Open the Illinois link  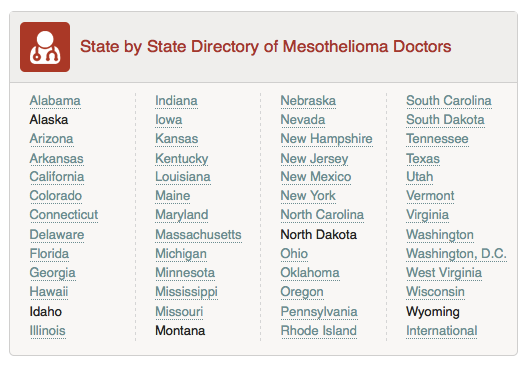click(48, 331)
